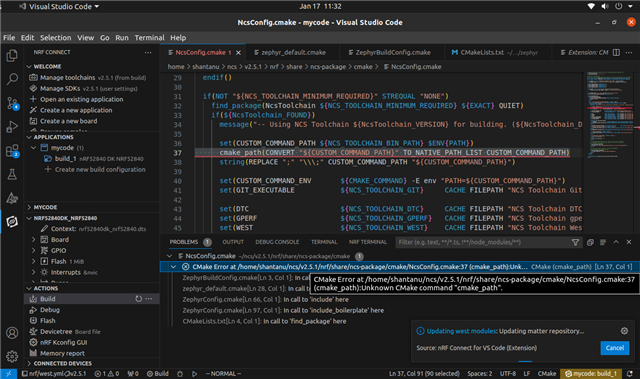Cancel the west modules update
640x379 pixels.
pos(615,348)
